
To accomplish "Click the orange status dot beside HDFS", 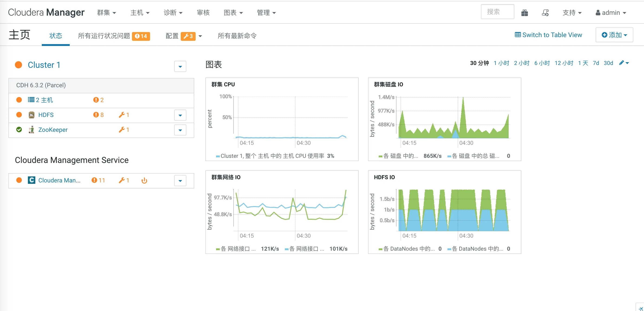I will click(x=19, y=115).
